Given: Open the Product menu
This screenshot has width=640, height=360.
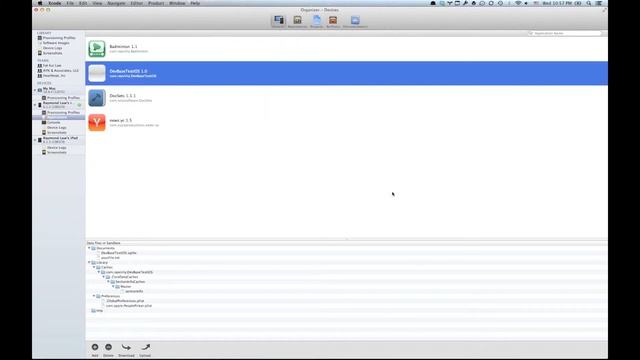Looking at the screenshot, I should [156, 3].
